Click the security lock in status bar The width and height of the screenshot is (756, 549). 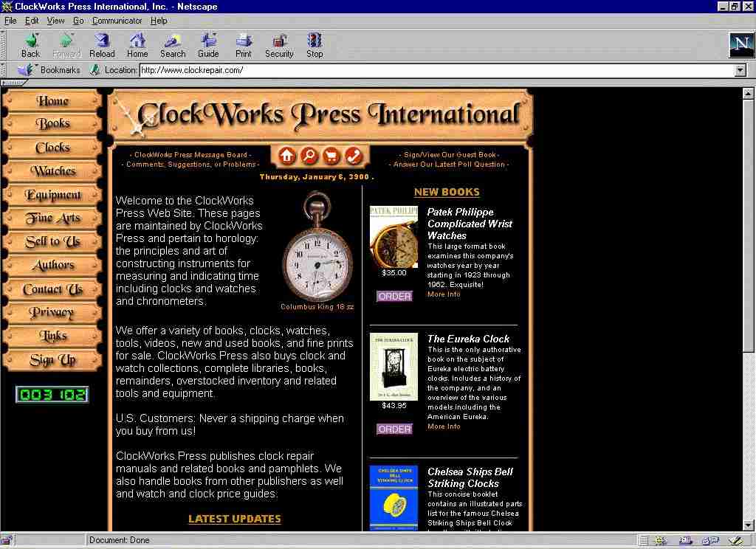(6, 540)
